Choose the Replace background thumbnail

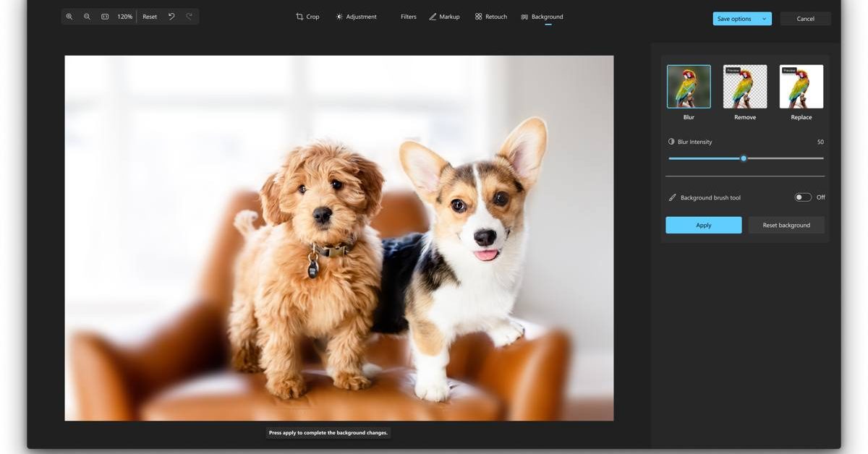(801, 87)
